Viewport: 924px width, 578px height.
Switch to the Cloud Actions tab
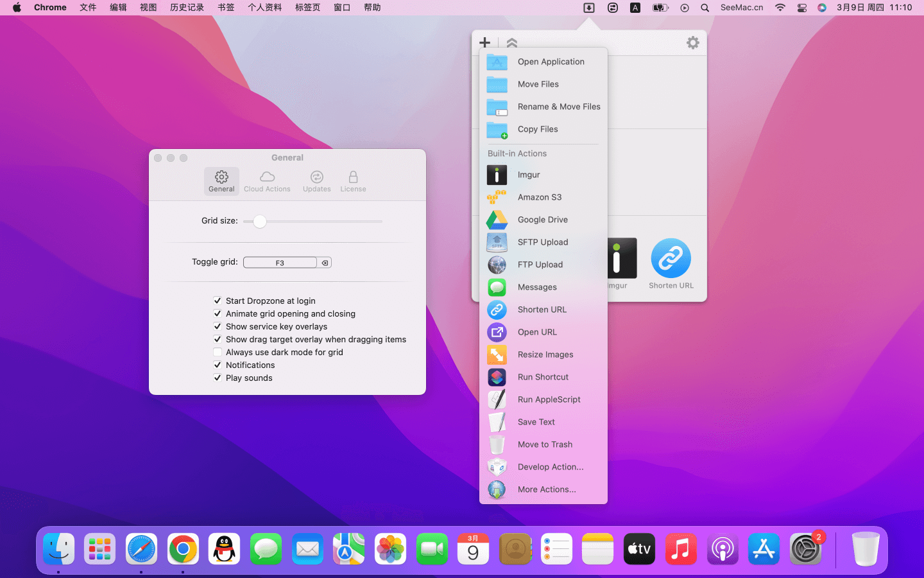pos(267,181)
